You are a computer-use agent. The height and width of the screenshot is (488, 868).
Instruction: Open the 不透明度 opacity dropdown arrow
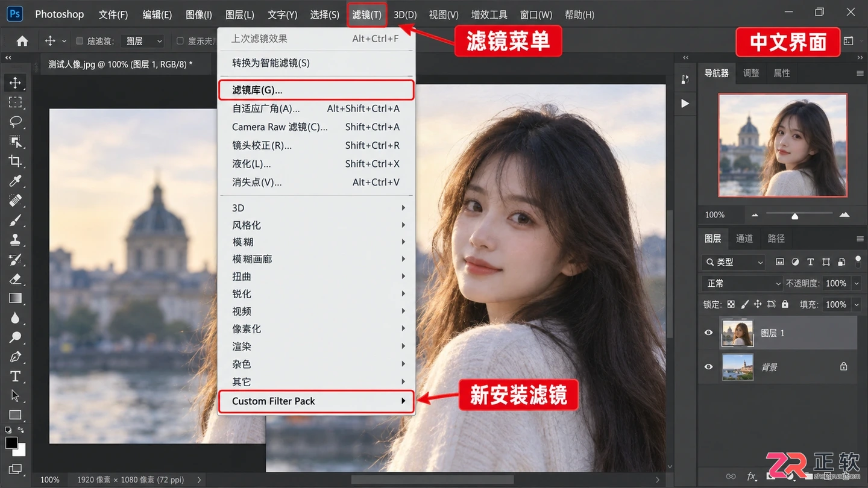coord(857,283)
